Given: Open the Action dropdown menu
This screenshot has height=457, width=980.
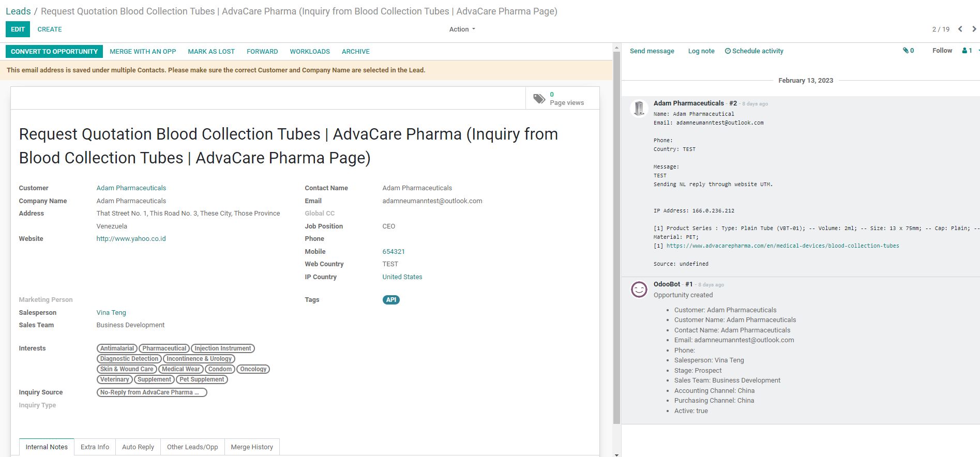Looking at the screenshot, I should coord(462,29).
